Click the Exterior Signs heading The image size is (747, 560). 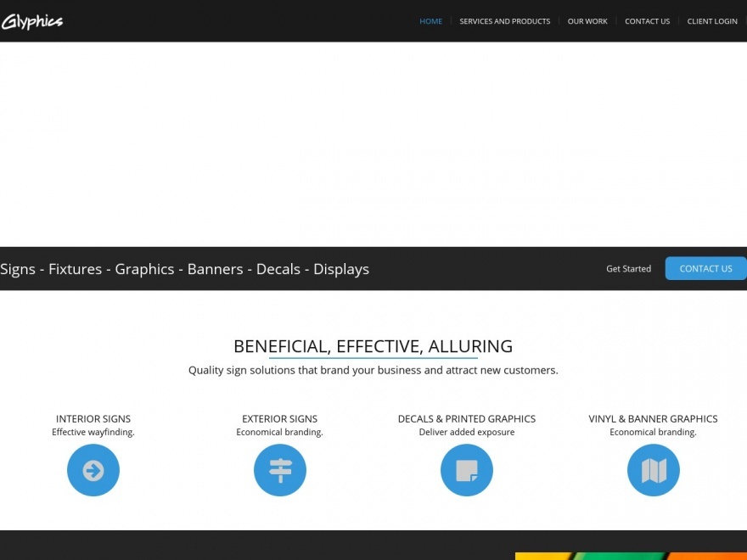pyautogui.click(x=279, y=418)
